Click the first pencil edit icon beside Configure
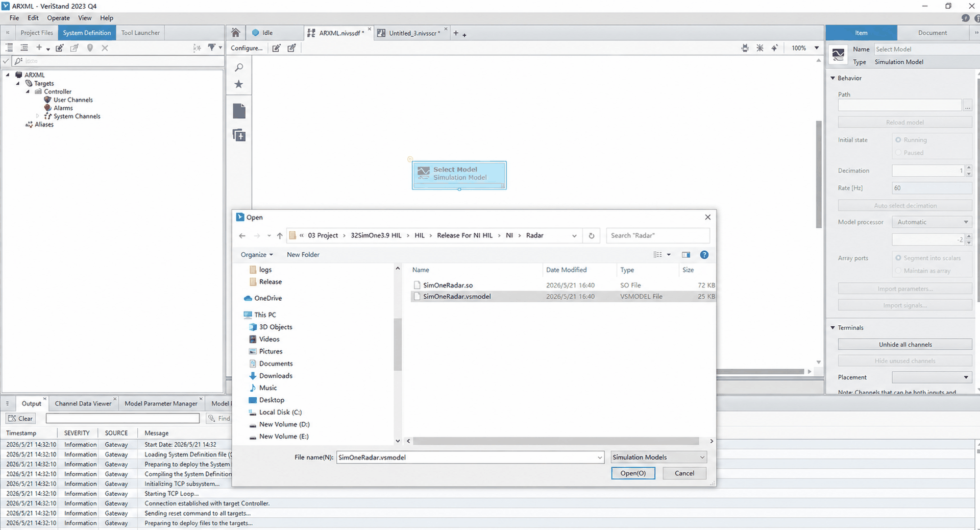The width and height of the screenshot is (980, 530). (x=276, y=48)
